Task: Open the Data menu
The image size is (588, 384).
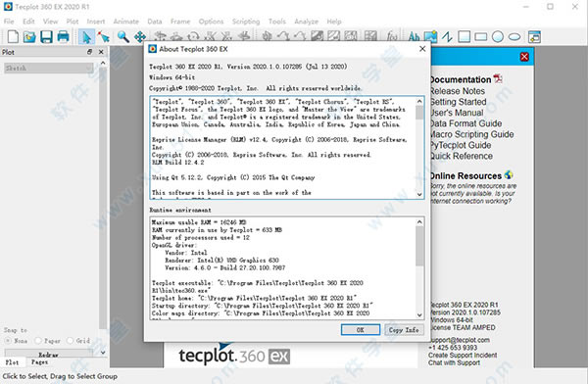Action: pyautogui.click(x=155, y=22)
